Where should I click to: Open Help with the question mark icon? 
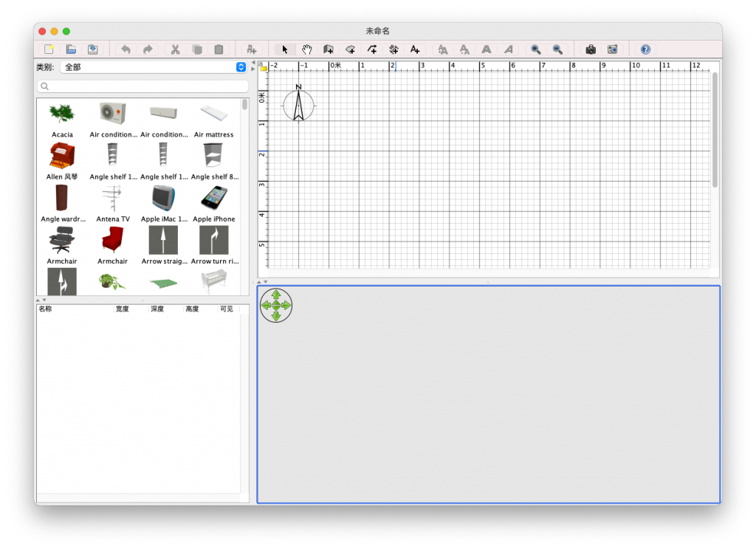[x=645, y=49]
